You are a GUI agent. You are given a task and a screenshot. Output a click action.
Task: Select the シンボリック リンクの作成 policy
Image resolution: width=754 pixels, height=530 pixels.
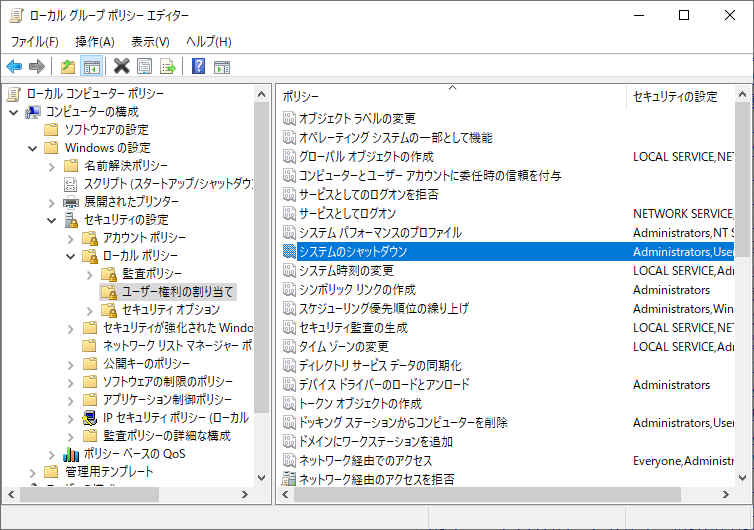pyautogui.click(x=357, y=290)
